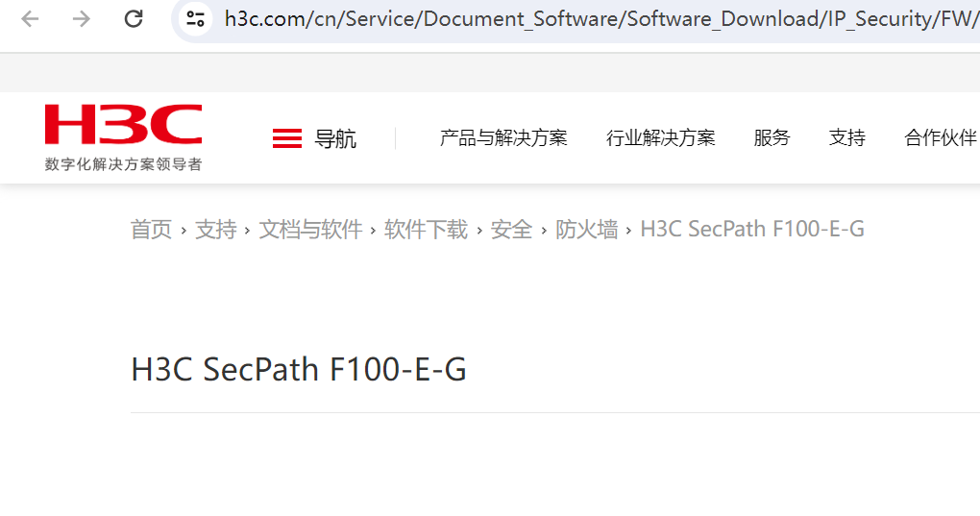Go to 防火墙 breadcrumb link
Screen dimensions: 980x516
click(586, 229)
